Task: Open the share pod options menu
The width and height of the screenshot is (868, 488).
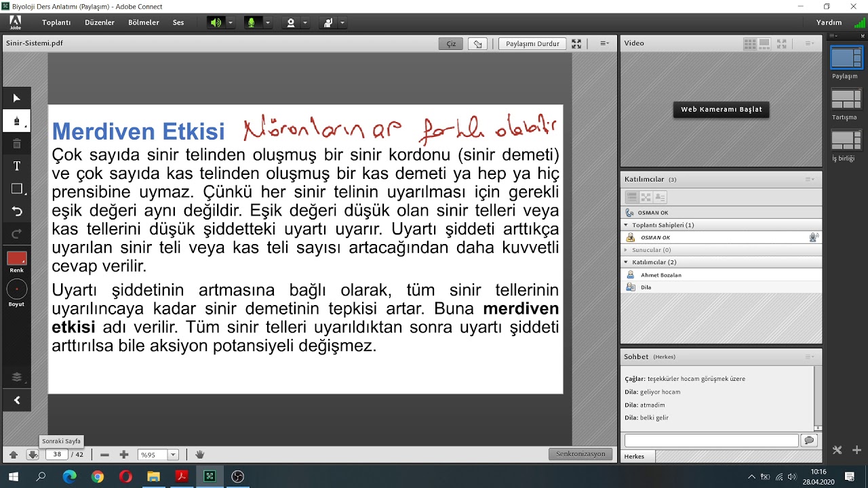Action: click(x=604, y=43)
